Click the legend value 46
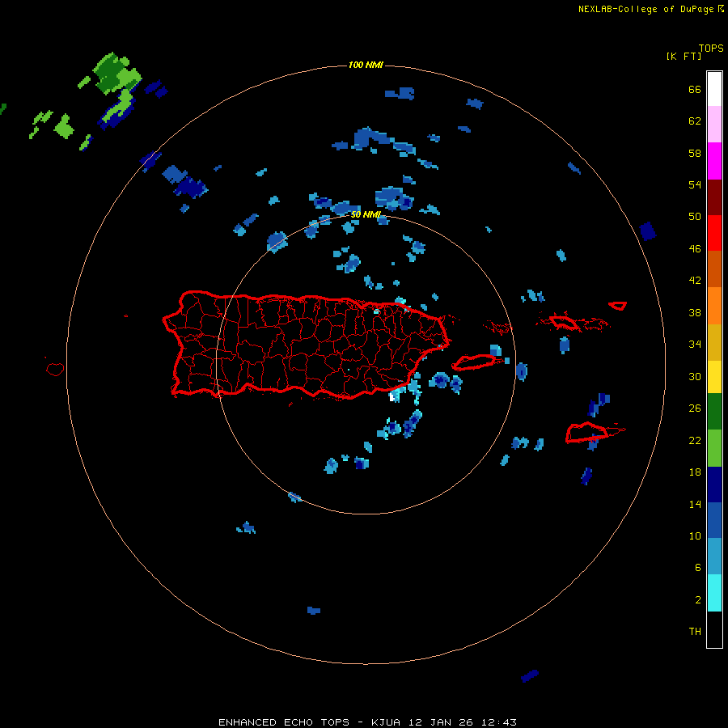728x728 pixels. click(x=695, y=249)
